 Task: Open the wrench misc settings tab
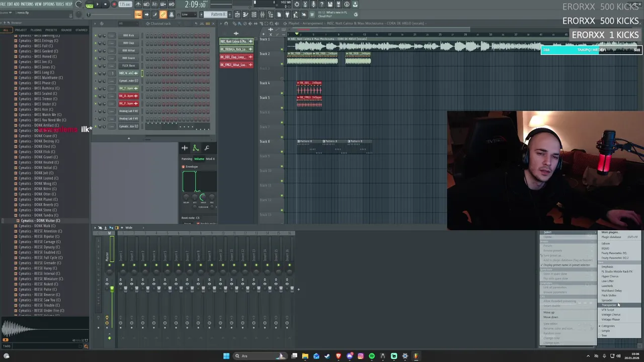pos(207,148)
